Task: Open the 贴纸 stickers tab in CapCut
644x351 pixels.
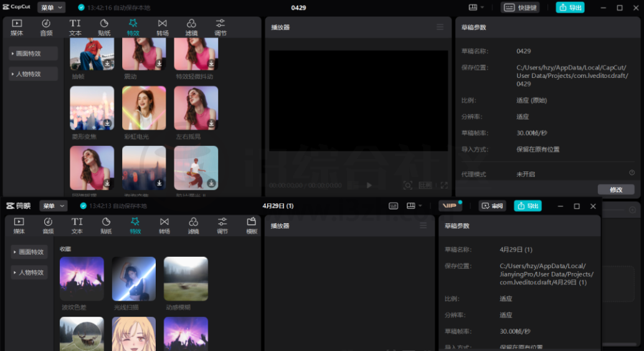Action: tap(104, 27)
